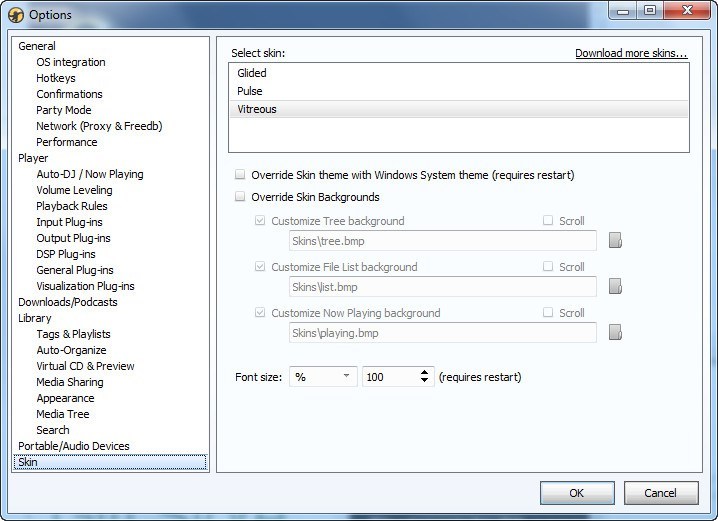Screen dimensions: 718x521
Task: Open the Auto-Organize settings
Action: click(71, 351)
